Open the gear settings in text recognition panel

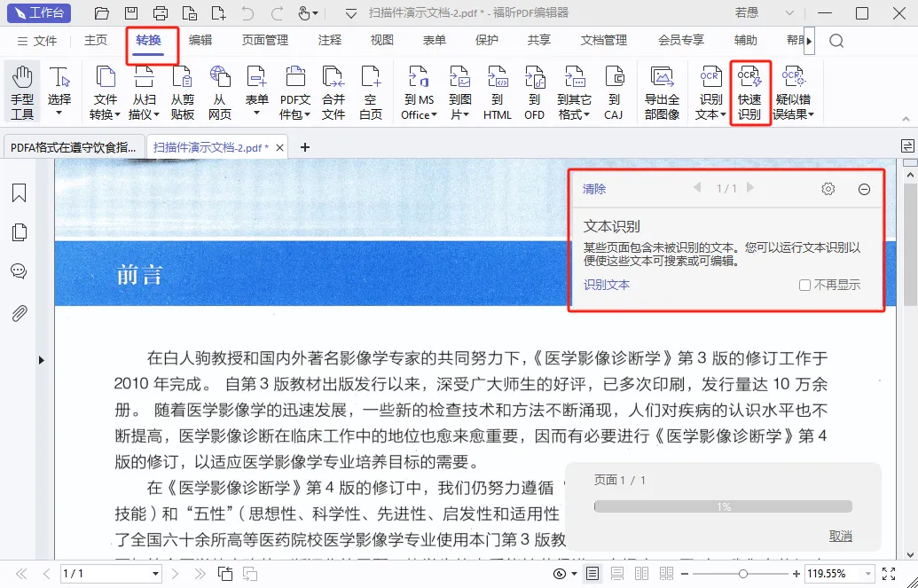[828, 188]
